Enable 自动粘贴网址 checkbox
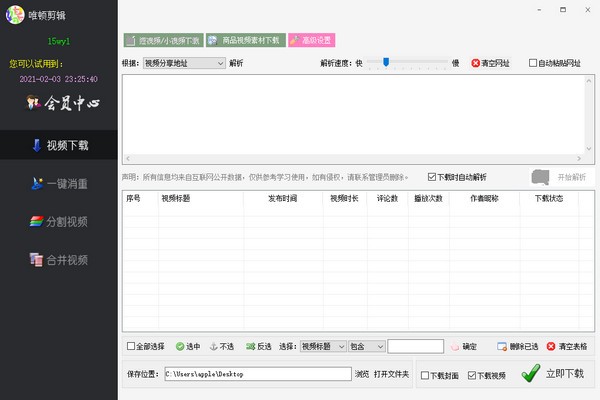 tap(534, 62)
